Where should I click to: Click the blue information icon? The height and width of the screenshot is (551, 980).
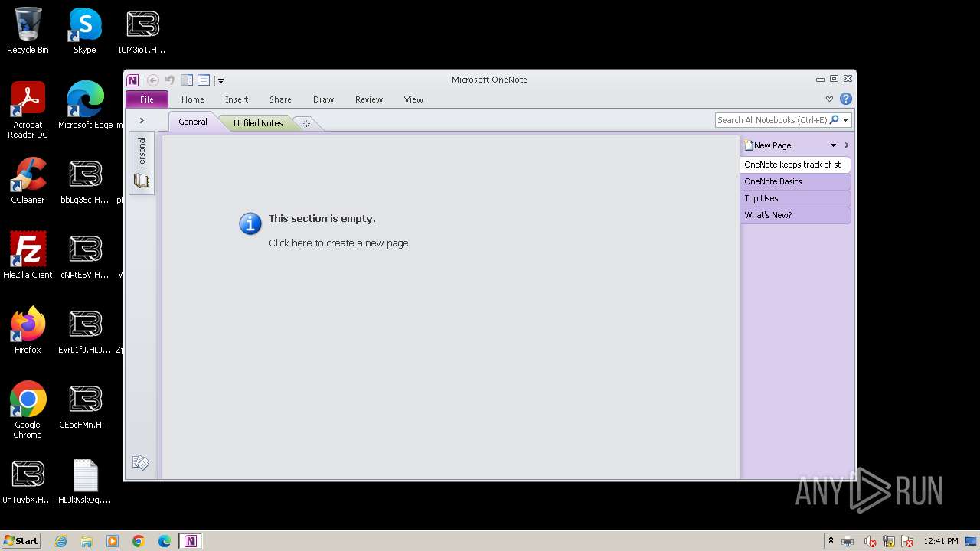tap(250, 223)
